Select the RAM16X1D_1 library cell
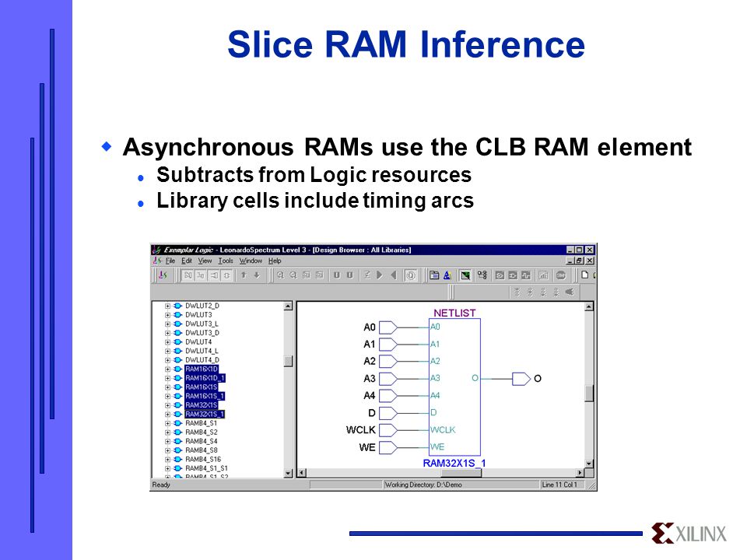This screenshot has height=560, width=747. (205, 378)
